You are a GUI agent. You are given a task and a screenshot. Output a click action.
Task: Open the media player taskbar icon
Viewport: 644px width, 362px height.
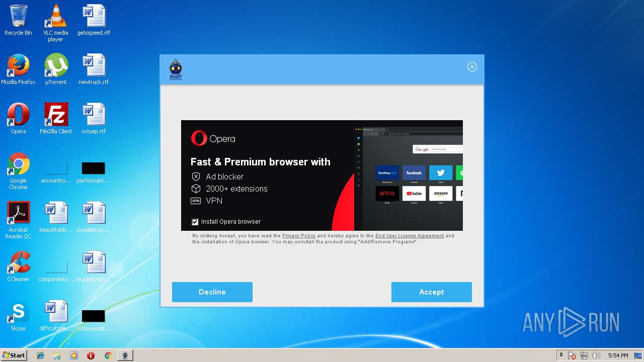[x=74, y=355]
